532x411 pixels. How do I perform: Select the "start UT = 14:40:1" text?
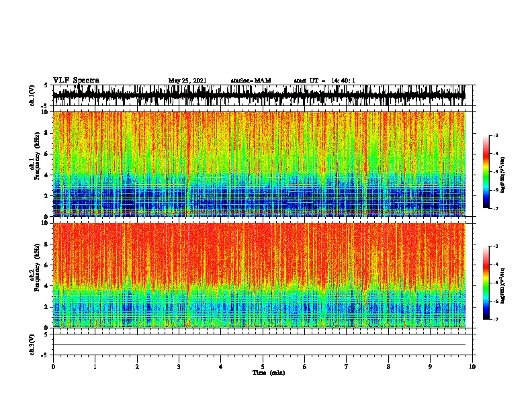pyautogui.click(x=324, y=81)
